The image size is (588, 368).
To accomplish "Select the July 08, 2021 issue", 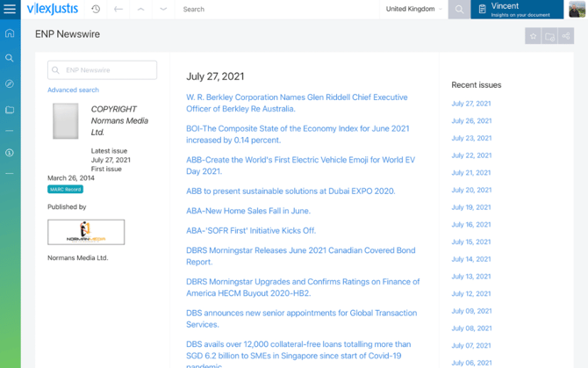I will pos(471,328).
